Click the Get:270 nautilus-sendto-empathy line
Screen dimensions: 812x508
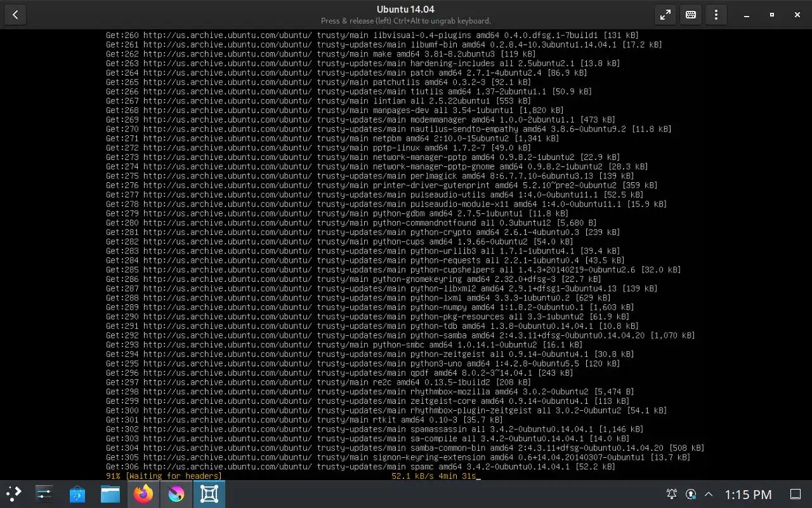point(389,129)
